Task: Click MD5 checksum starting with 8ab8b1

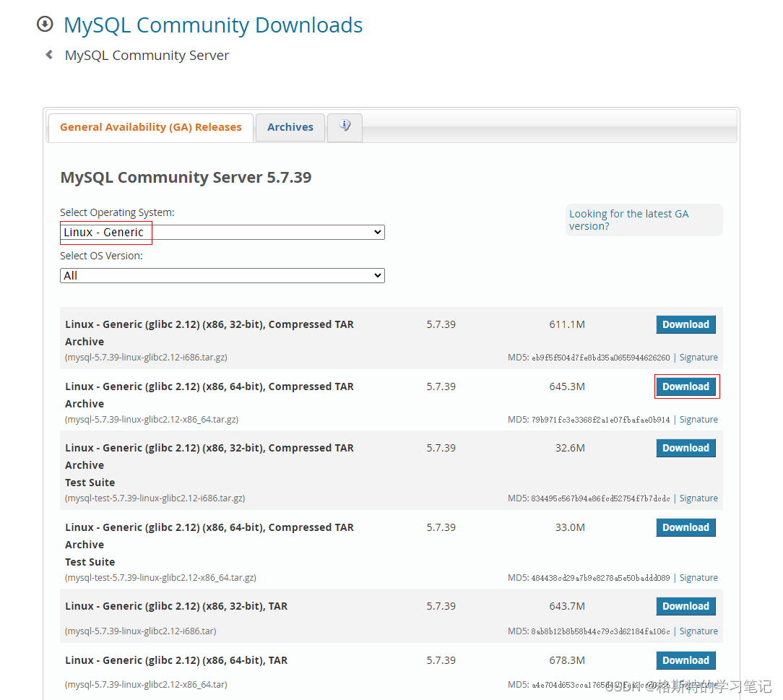Action: (x=601, y=631)
